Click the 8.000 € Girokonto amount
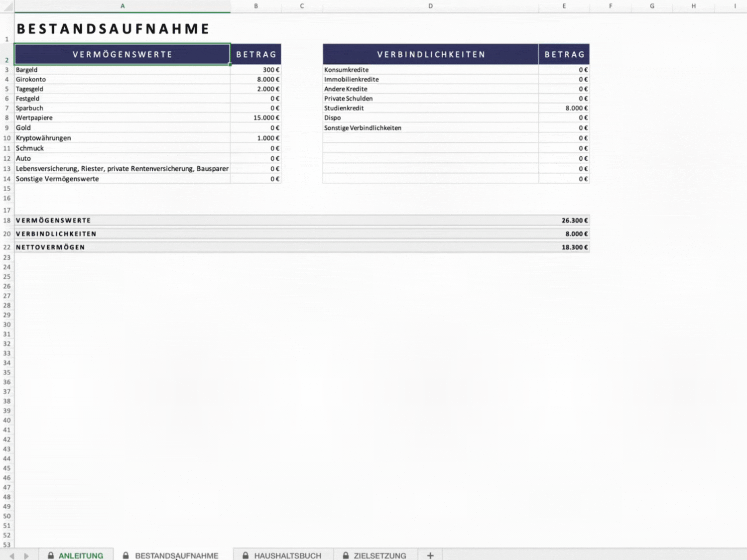 pos(256,79)
